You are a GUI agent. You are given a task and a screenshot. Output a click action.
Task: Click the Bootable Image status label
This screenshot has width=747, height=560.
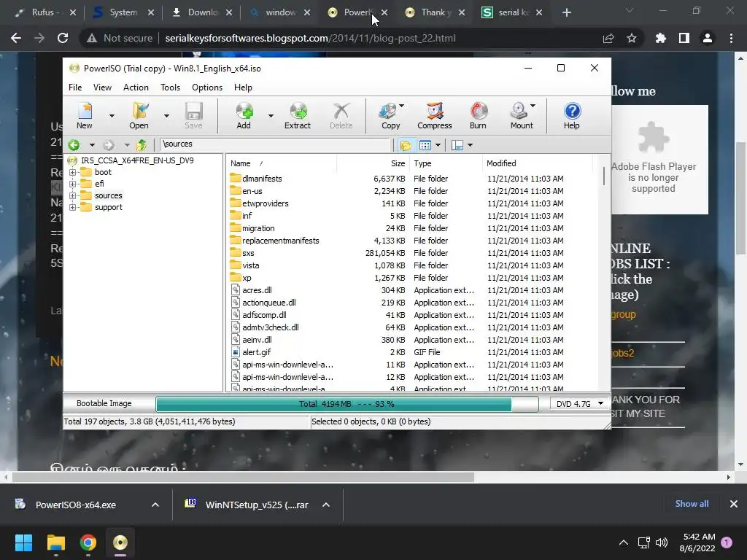tap(104, 403)
